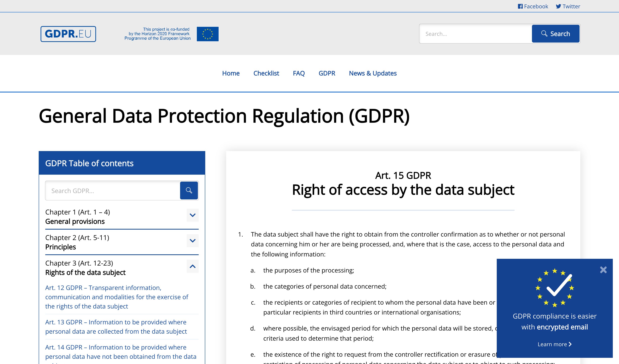Click the Chapter 1 (Art. 1 – 4) heading text

[78, 212]
